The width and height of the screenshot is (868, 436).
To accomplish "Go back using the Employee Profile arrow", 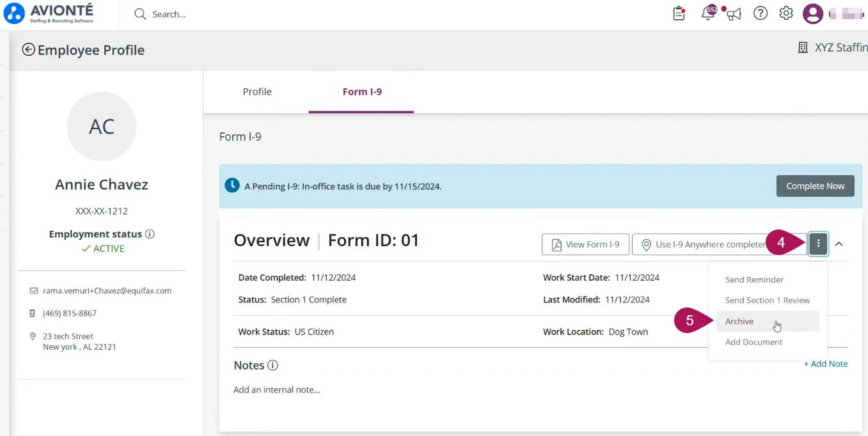I will (x=28, y=50).
